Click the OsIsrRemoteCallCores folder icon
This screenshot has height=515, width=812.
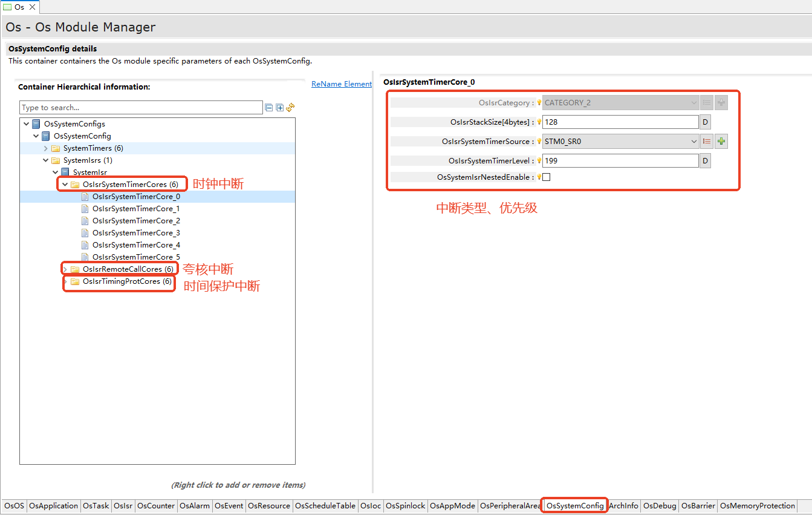tap(75, 269)
